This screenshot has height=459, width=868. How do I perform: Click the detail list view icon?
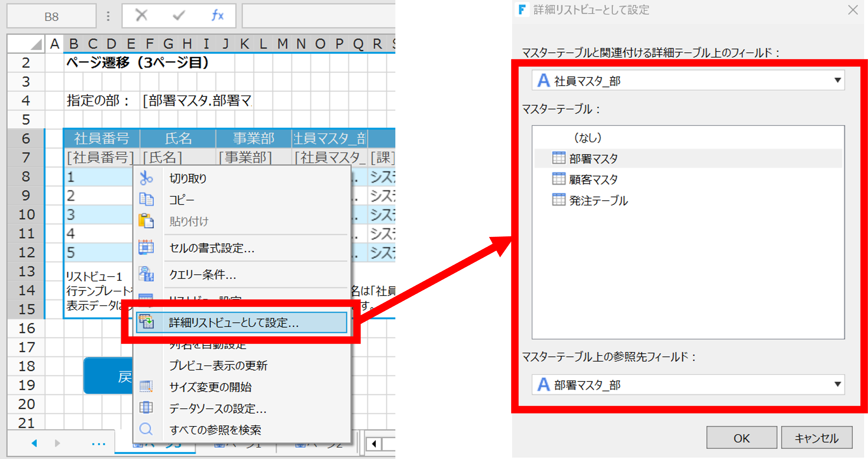(x=146, y=322)
